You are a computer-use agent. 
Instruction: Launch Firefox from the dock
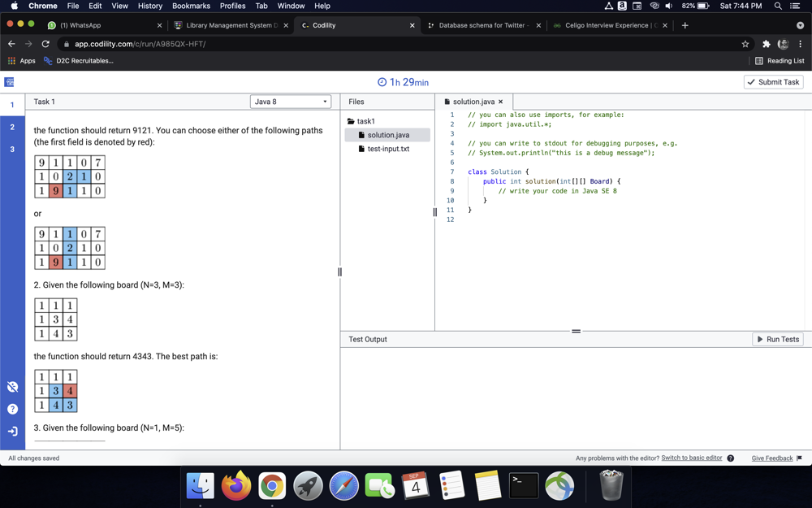236,486
